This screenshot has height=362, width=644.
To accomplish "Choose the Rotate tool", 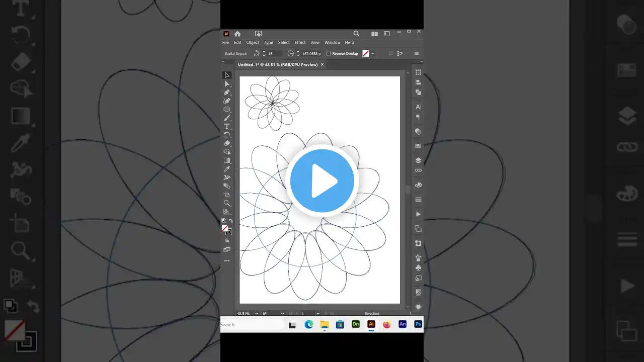I will pyautogui.click(x=227, y=134).
